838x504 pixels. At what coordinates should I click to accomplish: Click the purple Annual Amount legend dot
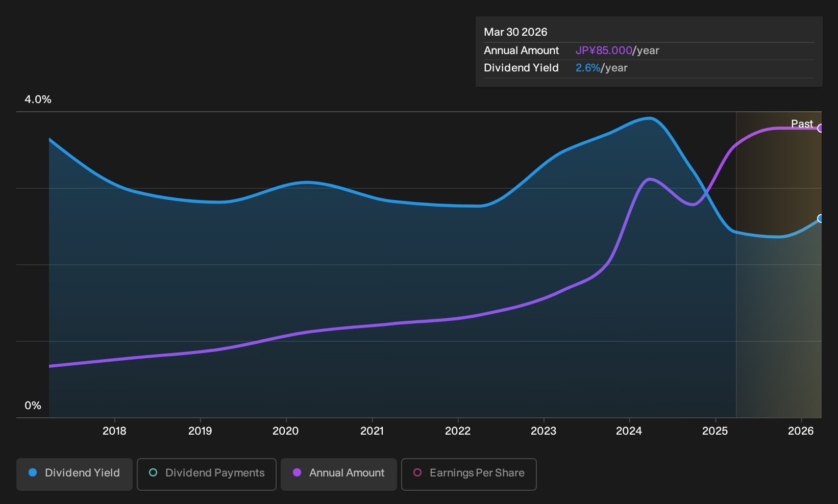pos(297,472)
